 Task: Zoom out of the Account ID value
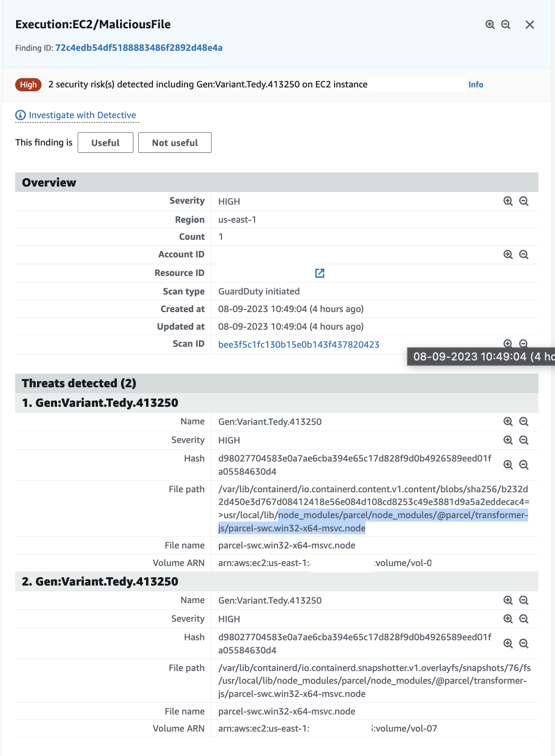(x=524, y=254)
